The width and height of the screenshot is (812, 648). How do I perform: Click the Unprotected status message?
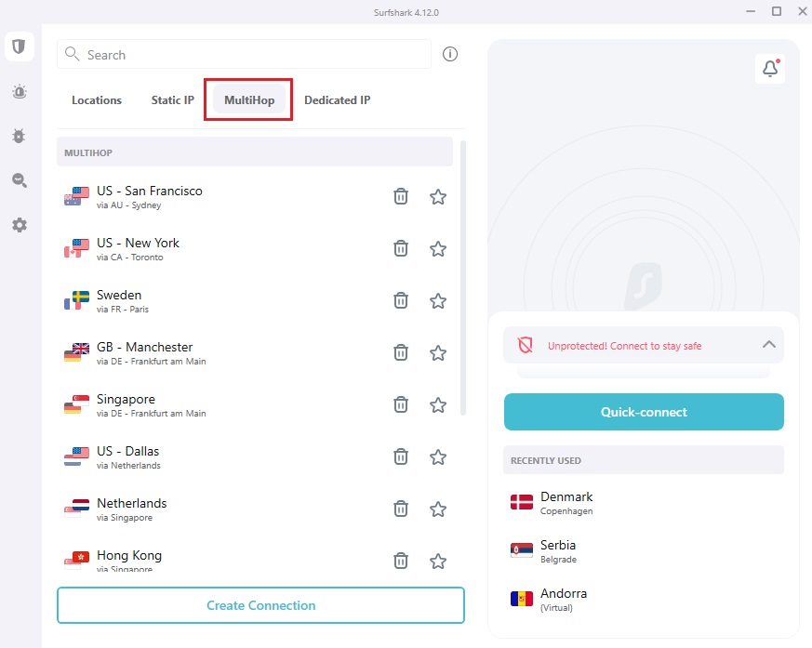(624, 346)
